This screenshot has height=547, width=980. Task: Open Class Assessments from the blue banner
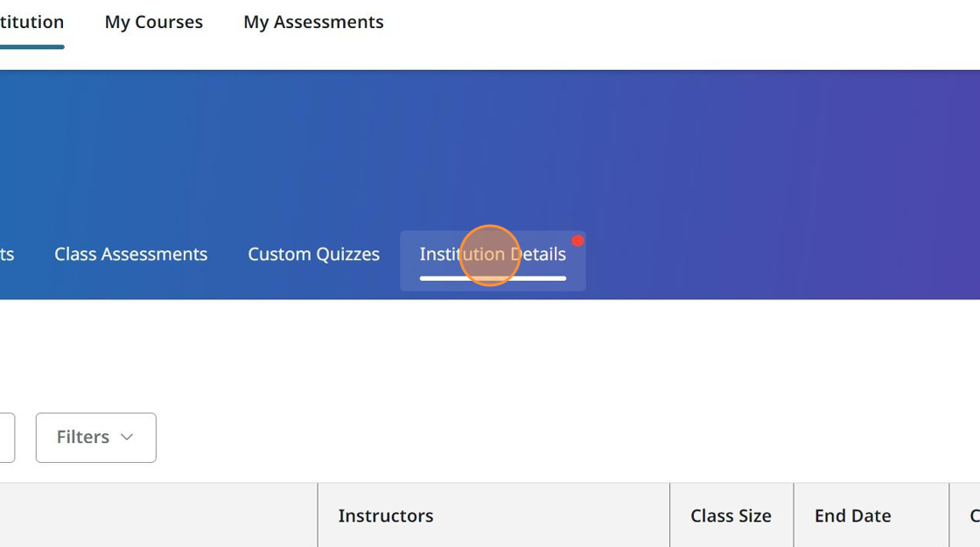[130, 254]
